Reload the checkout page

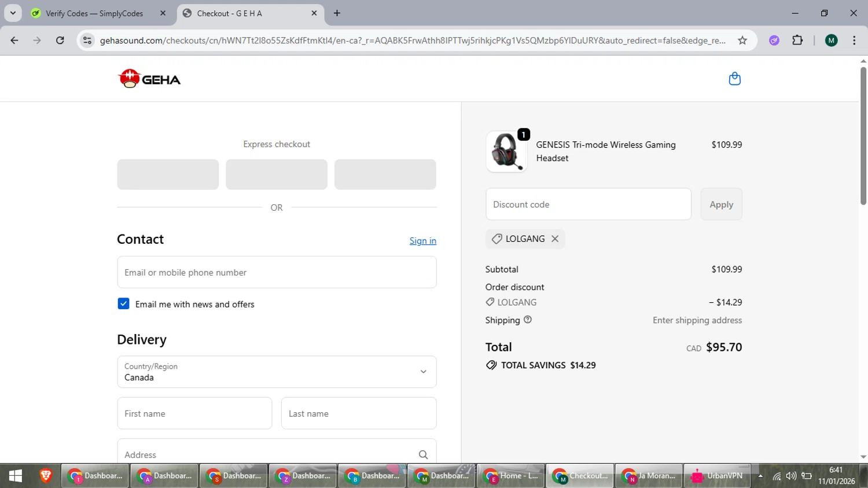coord(60,41)
